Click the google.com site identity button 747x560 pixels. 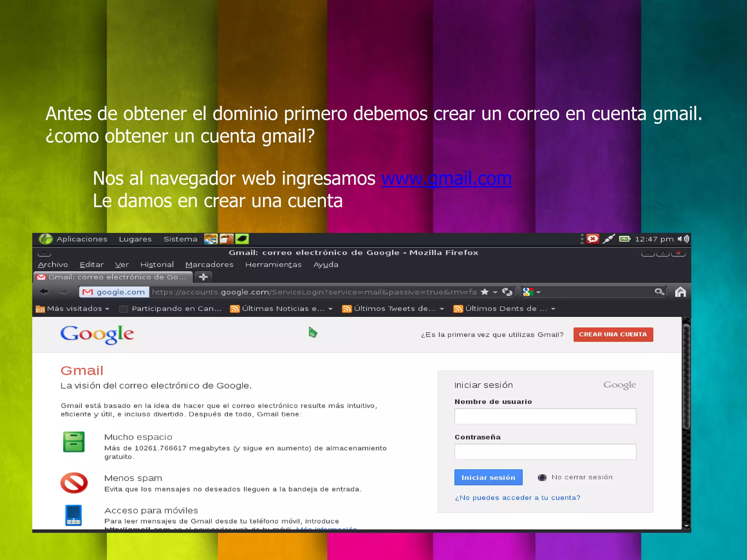[x=114, y=292]
